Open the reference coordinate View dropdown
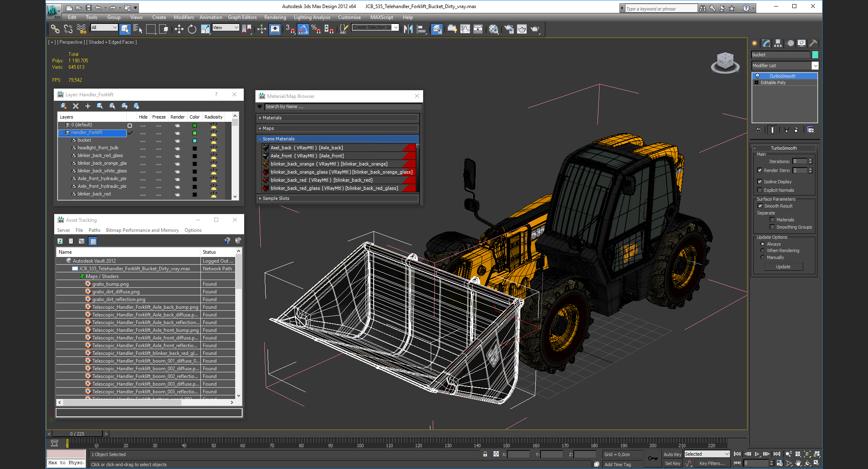 point(236,28)
